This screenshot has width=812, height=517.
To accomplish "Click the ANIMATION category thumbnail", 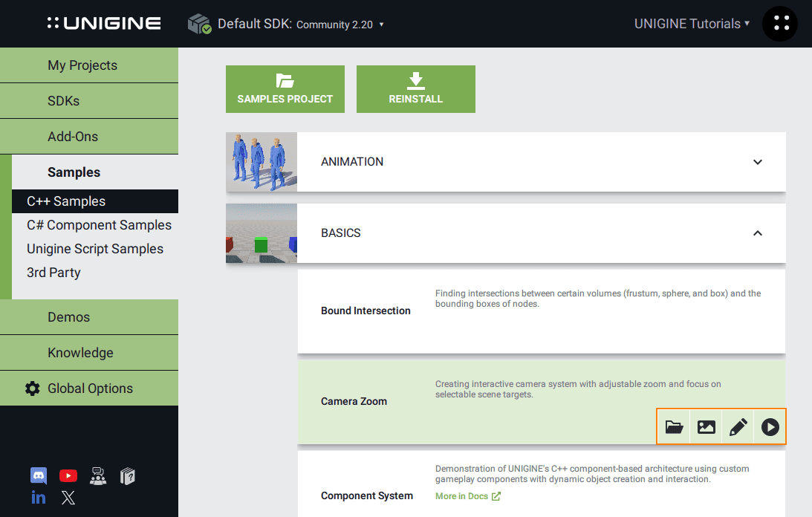I will 262,162.
